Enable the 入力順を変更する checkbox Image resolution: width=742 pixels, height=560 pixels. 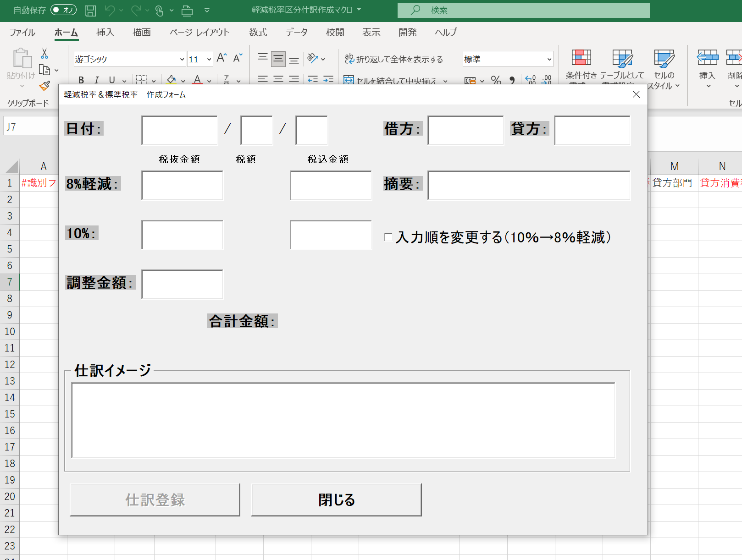pyautogui.click(x=388, y=237)
